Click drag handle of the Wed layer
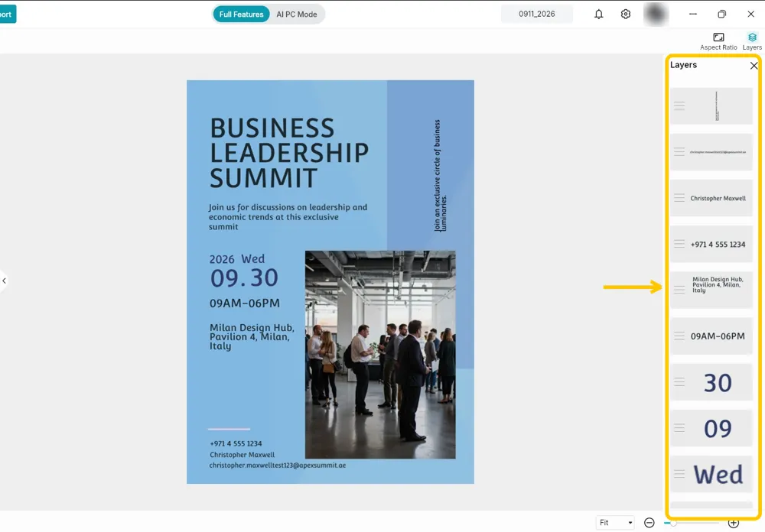The image size is (765, 532). (x=679, y=473)
